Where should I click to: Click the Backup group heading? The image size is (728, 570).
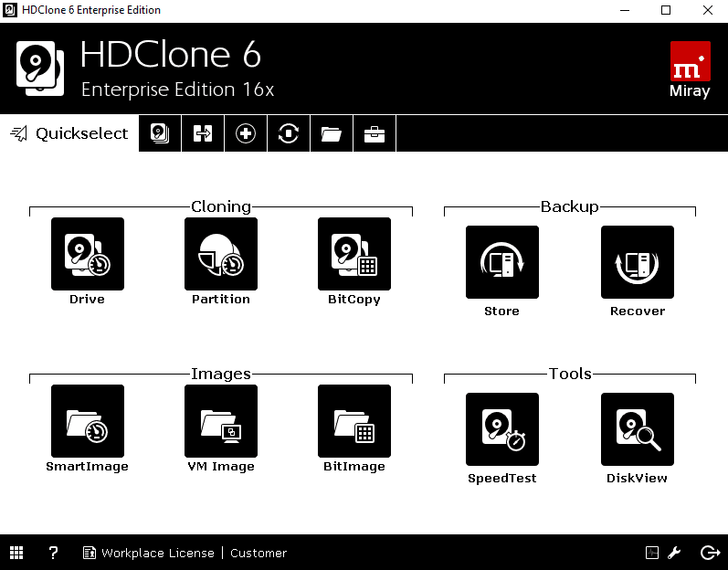[x=570, y=206]
